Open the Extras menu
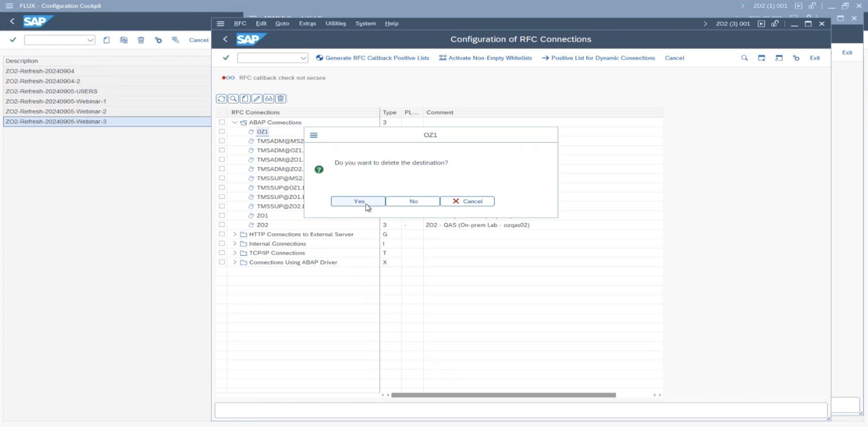 pos(308,23)
